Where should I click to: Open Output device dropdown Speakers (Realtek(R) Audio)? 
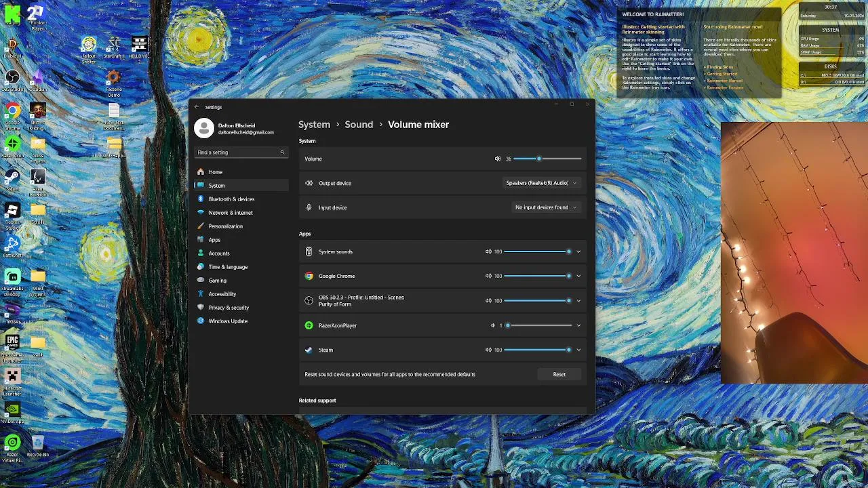541,183
